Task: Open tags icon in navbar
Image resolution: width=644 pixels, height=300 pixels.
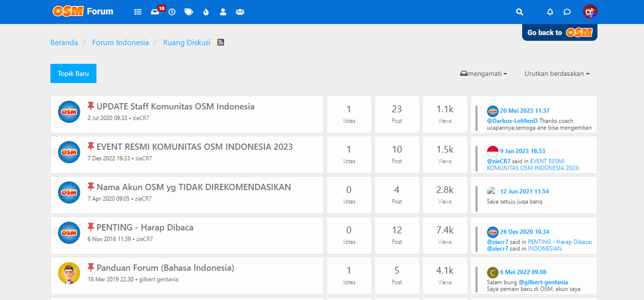Action: pyautogui.click(x=189, y=12)
